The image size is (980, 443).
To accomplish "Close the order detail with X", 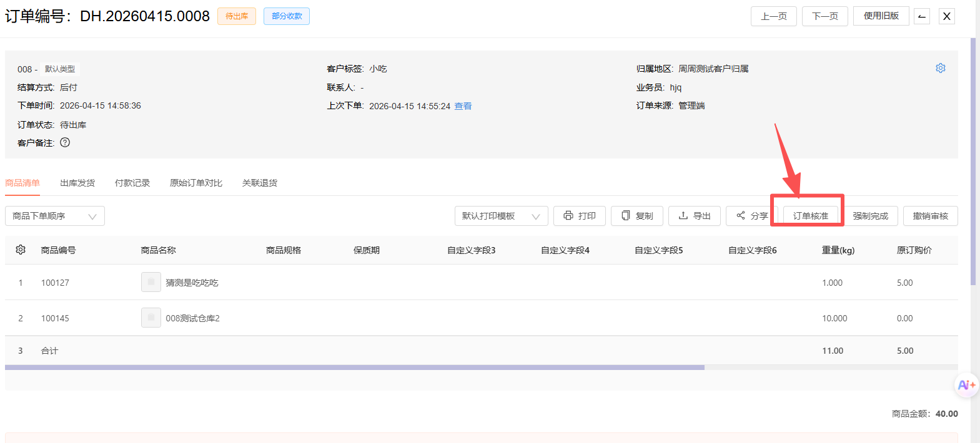I will (947, 16).
